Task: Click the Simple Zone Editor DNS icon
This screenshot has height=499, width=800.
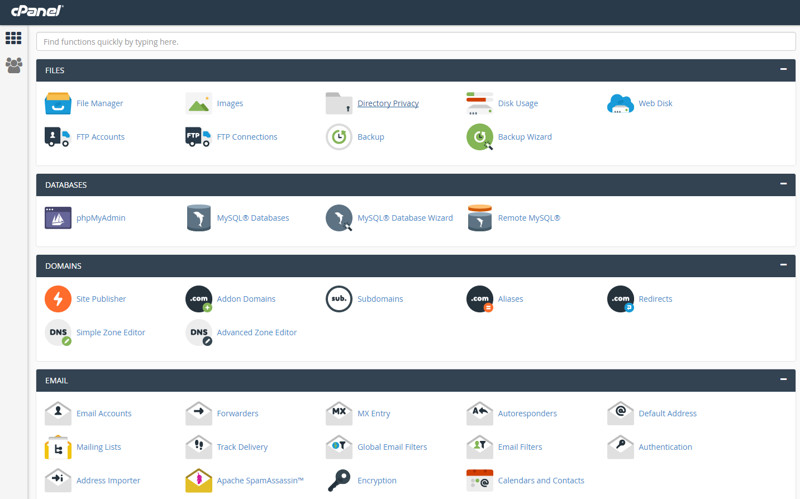Action: pos(58,333)
